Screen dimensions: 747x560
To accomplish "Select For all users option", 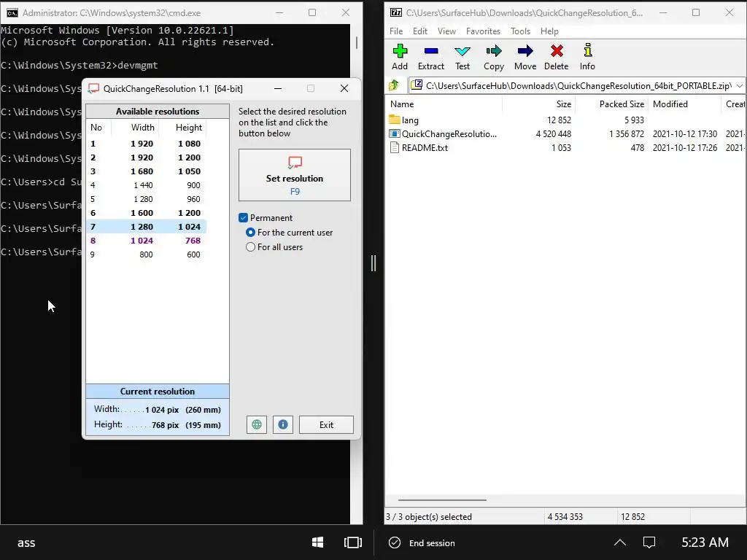I will (251, 247).
